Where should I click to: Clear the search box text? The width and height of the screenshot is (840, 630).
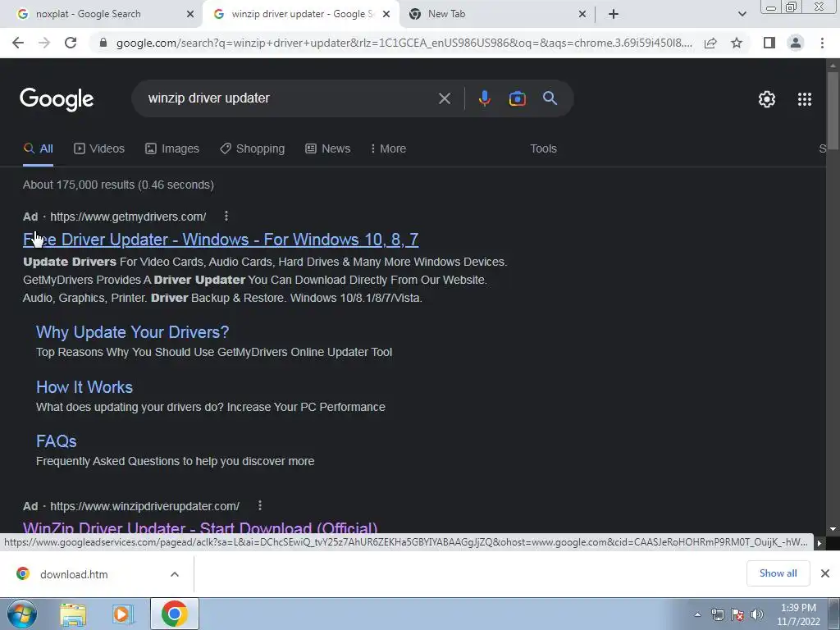[x=444, y=98]
